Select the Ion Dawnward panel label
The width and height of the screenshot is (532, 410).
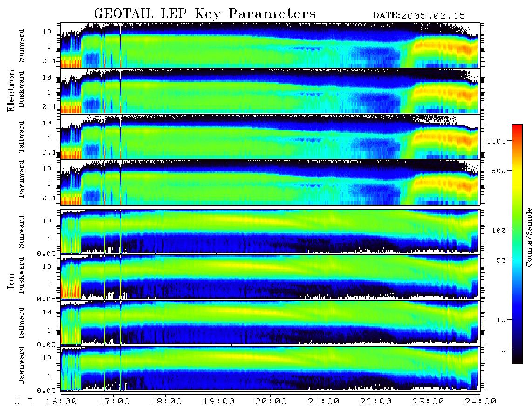[x=21, y=365]
